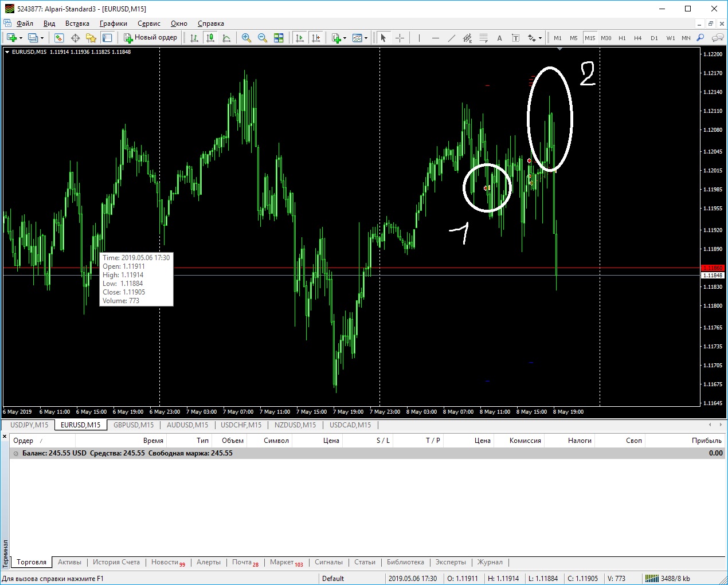Screen dimensions: 728x585
Task: Open the Вид menu
Action: tap(49, 23)
